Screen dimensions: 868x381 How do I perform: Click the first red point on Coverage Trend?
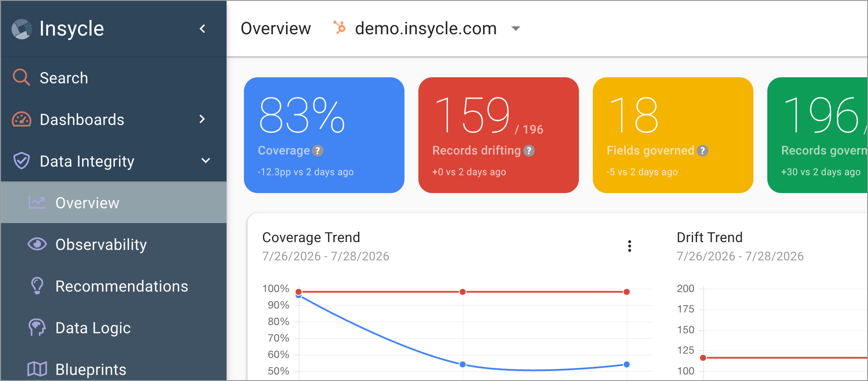[x=299, y=292]
